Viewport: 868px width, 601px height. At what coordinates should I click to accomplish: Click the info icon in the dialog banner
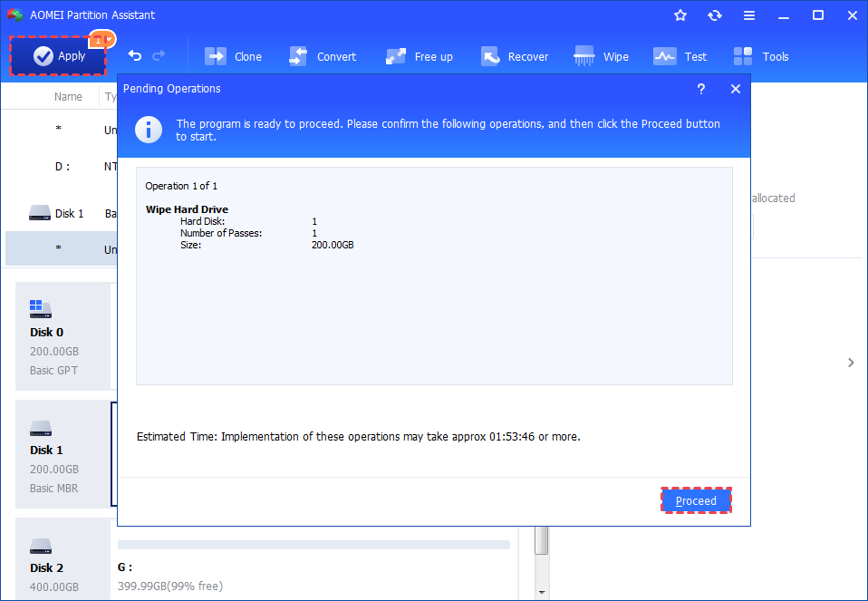tap(149, 131)
